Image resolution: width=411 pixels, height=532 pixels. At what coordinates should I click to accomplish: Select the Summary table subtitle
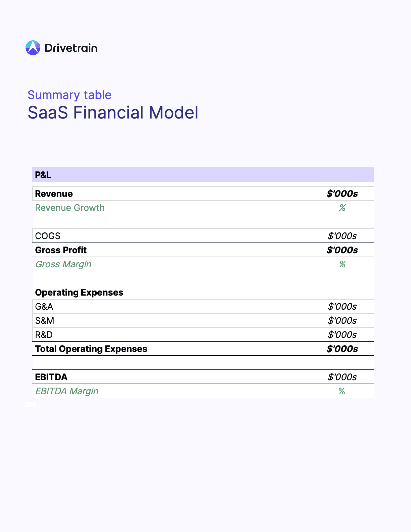coord(69,95)
